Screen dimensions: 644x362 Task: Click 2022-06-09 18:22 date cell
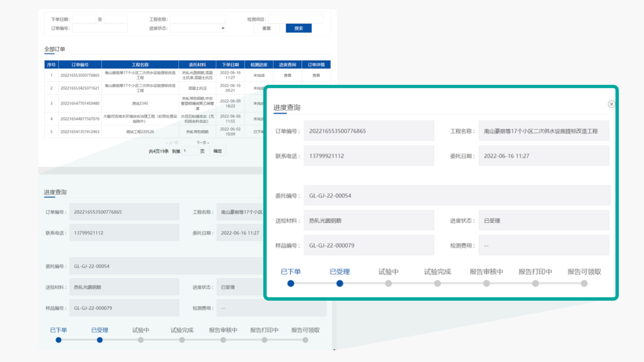pyautogui.click(x=230, y=104)
